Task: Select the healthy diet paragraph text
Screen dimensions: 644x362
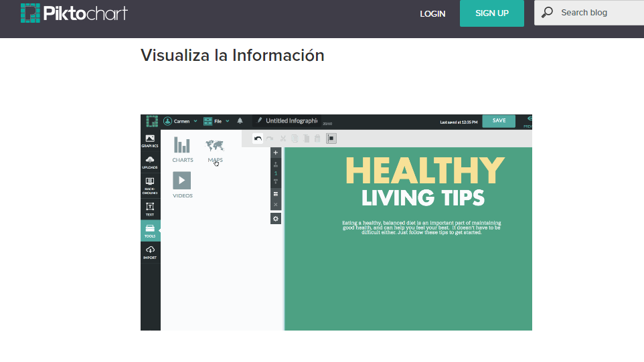Action: point(421,228)
